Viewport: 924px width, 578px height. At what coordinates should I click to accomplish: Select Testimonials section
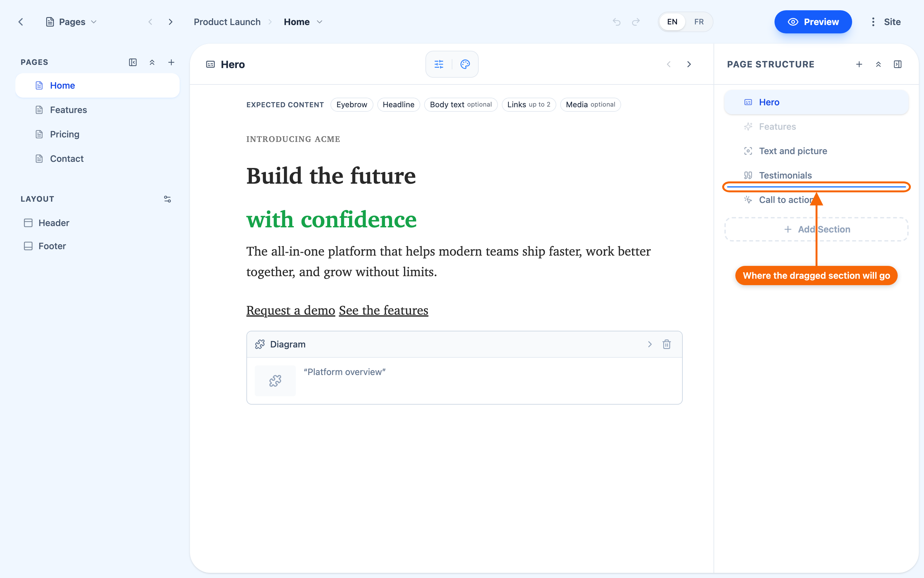816,175
